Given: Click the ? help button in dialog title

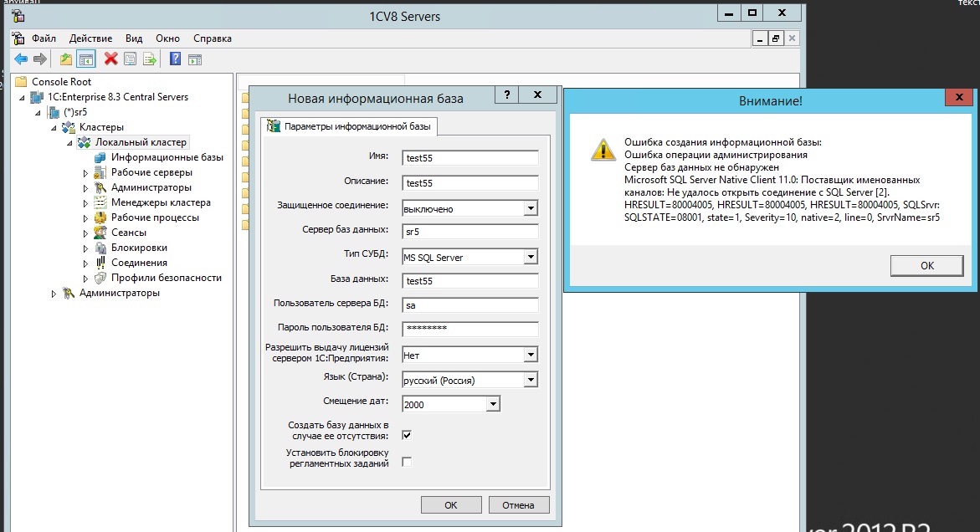Looking at the screenshot, I should click(x=507, y=95).
